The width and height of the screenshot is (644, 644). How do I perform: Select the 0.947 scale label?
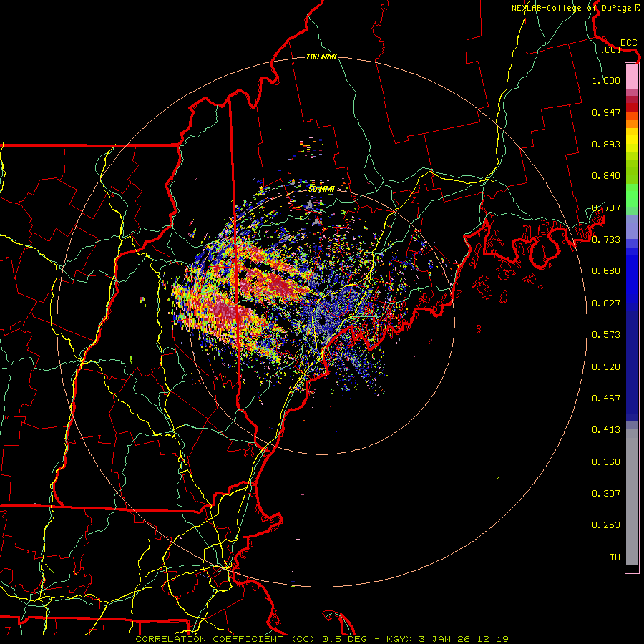pos(606,112)
